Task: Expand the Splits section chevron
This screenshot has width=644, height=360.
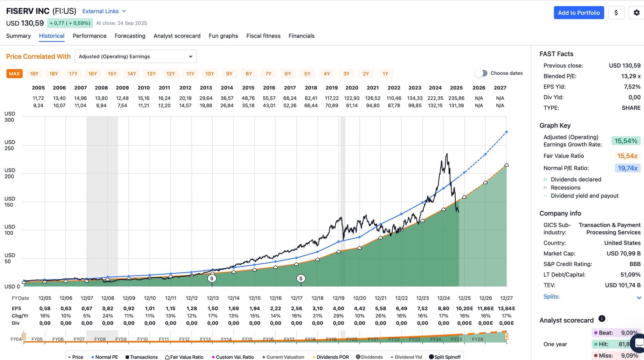Action: coord(639,298)
